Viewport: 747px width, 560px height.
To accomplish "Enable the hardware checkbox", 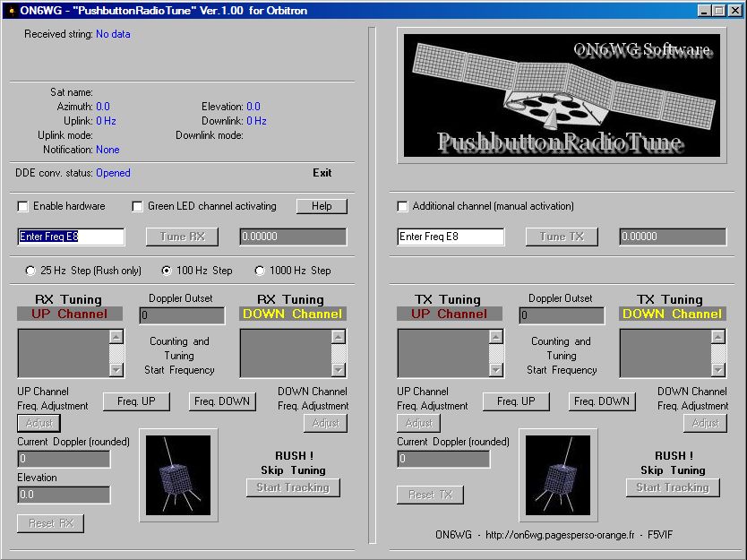I will (23, 206).
